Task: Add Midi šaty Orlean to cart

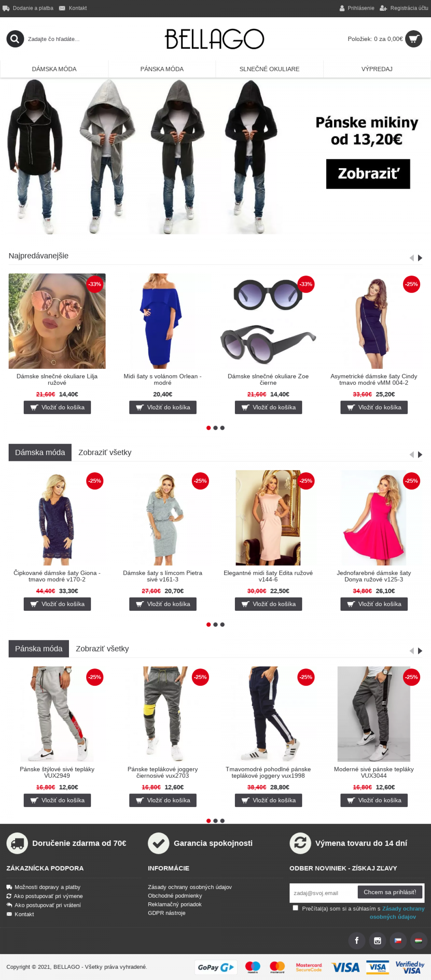Action: tap(163, 407)
